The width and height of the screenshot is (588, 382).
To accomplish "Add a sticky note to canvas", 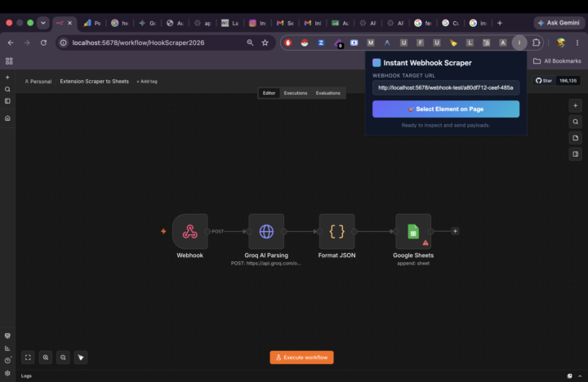I will pos(575,138).
